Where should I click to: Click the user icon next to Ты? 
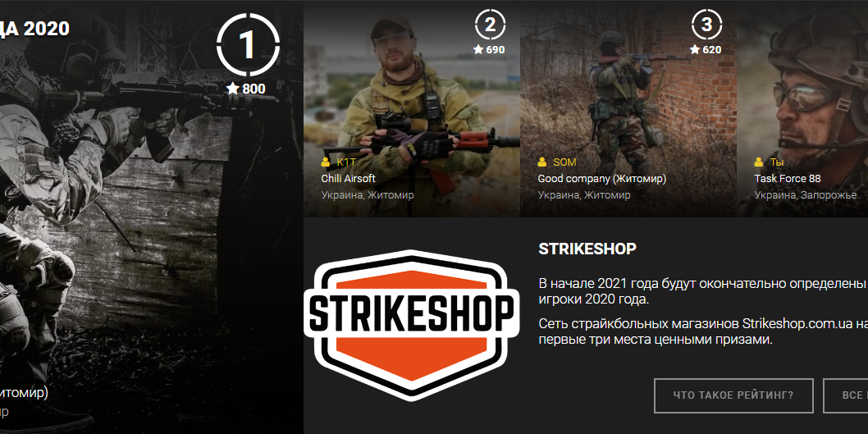[x=758, y=162]
